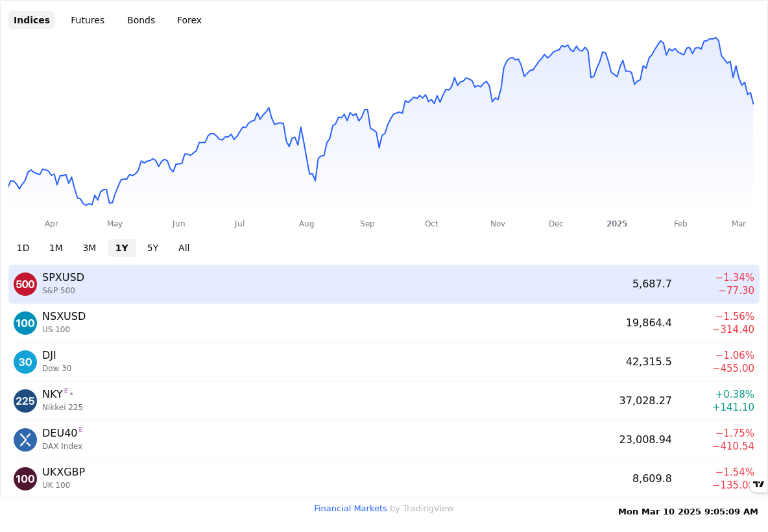
Task: Click the DAX Index X icon
Action: (25, 440)
